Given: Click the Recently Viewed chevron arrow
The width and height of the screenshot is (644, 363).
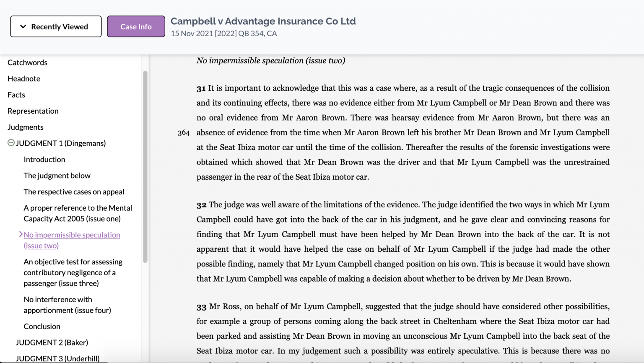Looking at the screenshot, I should click(x=23, y=26).
